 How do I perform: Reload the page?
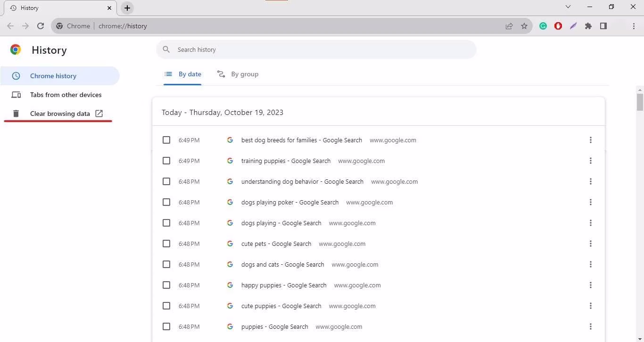[41, 26]
